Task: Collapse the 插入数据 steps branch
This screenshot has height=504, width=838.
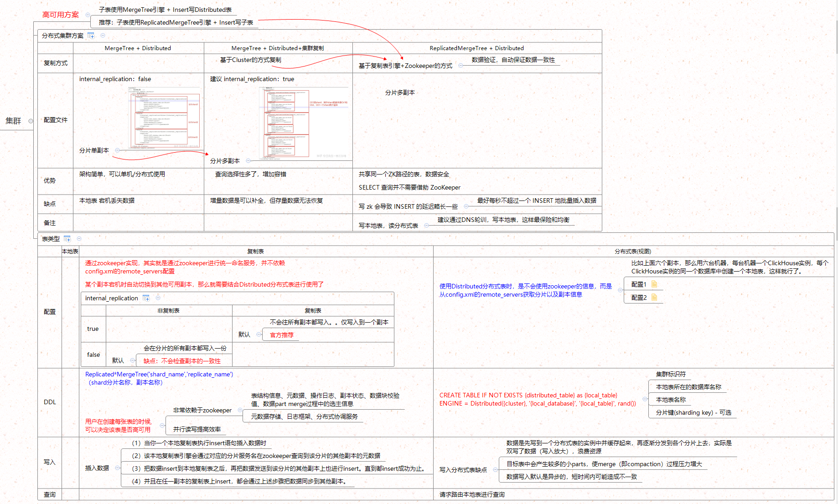Action: 117,468
